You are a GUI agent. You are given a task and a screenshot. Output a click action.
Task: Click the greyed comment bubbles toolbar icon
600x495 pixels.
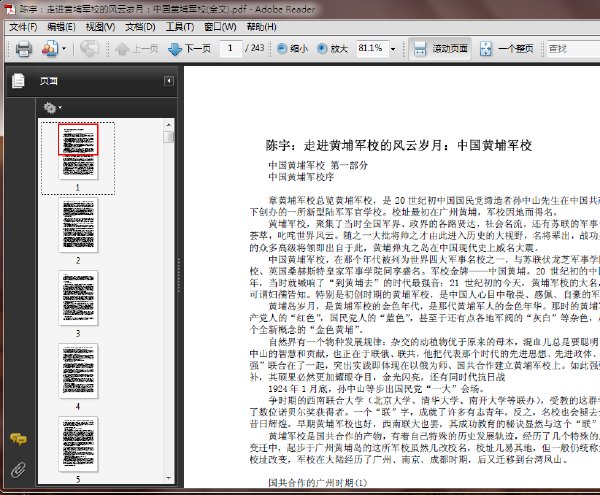click(x=89, y=49)
